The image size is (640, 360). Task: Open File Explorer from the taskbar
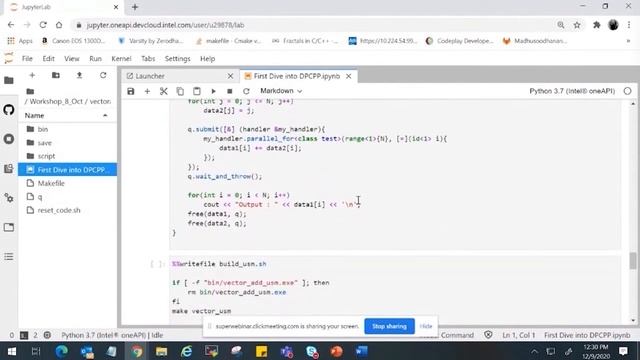pos(161,351)
